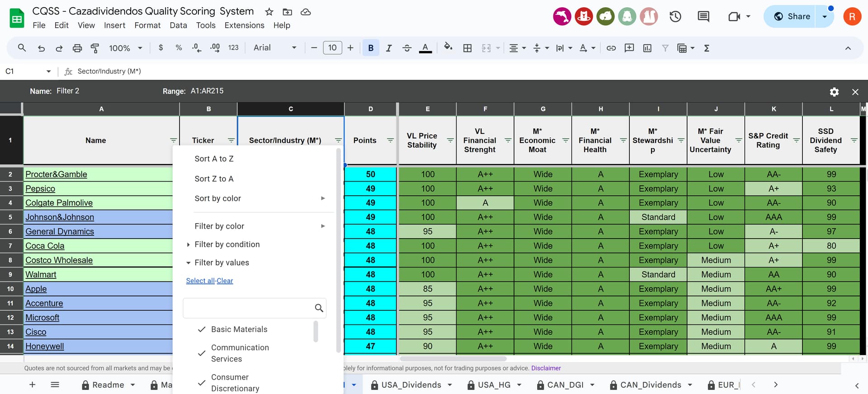Open the comments history panel

703,17
